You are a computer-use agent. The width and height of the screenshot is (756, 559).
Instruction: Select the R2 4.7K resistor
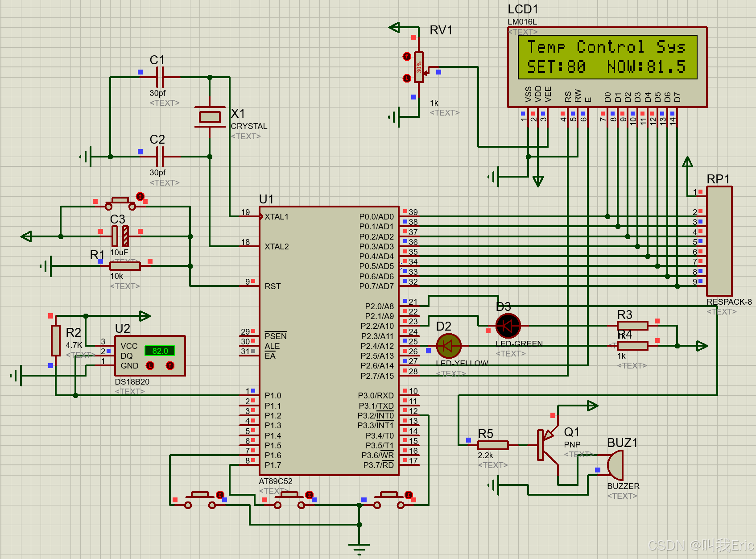coord(56,340)
